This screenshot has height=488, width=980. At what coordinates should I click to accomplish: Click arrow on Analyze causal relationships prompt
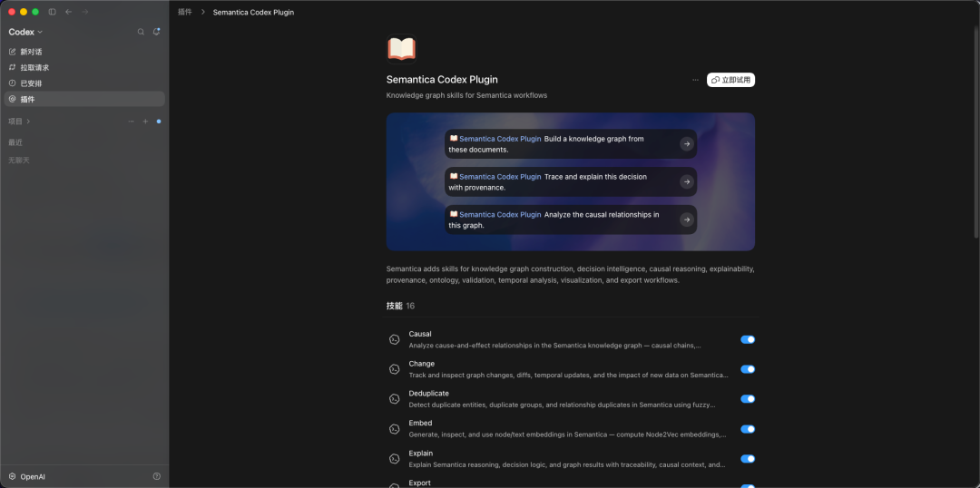click(x=687, y=220)
